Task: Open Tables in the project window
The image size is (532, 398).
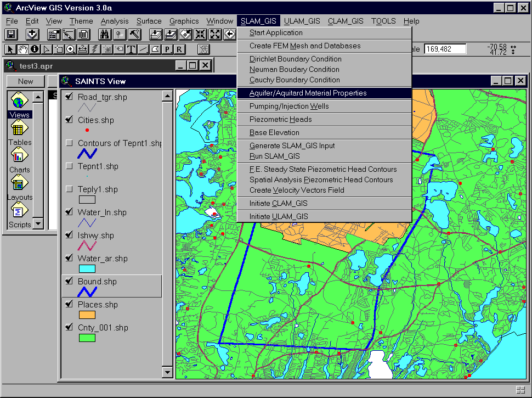Action: pyautogui.click(x=19, y=133)
